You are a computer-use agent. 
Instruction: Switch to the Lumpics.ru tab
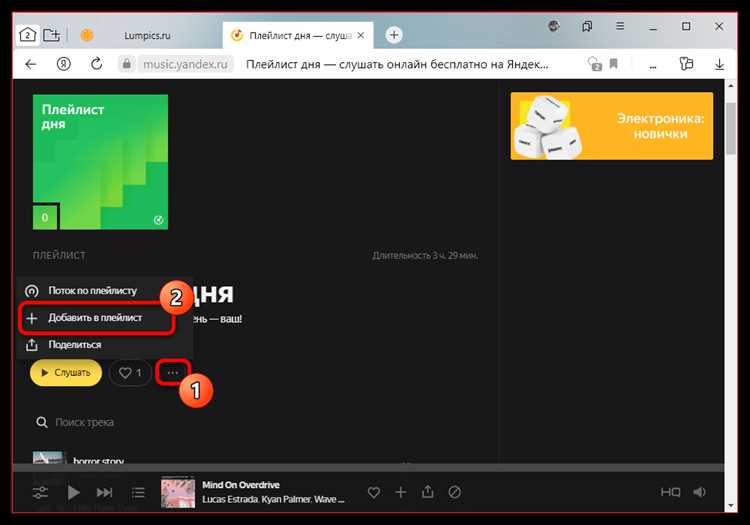(147, 35)
